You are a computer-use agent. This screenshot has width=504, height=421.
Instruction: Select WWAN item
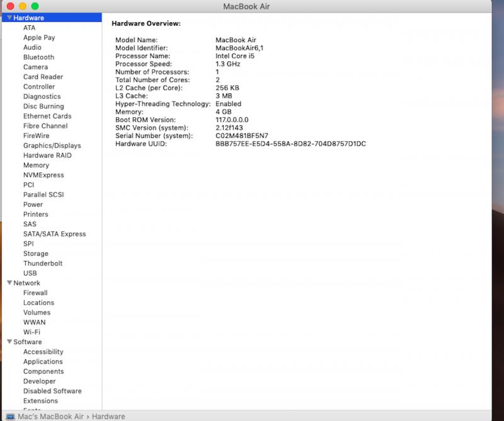pos(35,322)
